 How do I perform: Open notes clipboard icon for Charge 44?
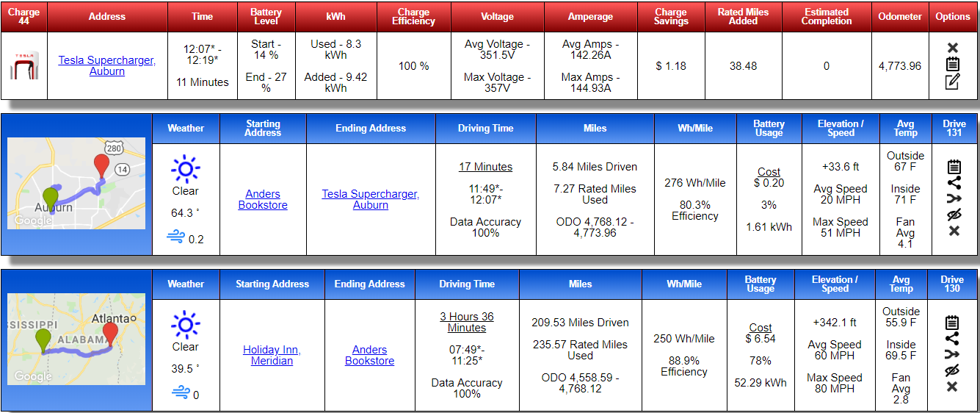point(952,64)
